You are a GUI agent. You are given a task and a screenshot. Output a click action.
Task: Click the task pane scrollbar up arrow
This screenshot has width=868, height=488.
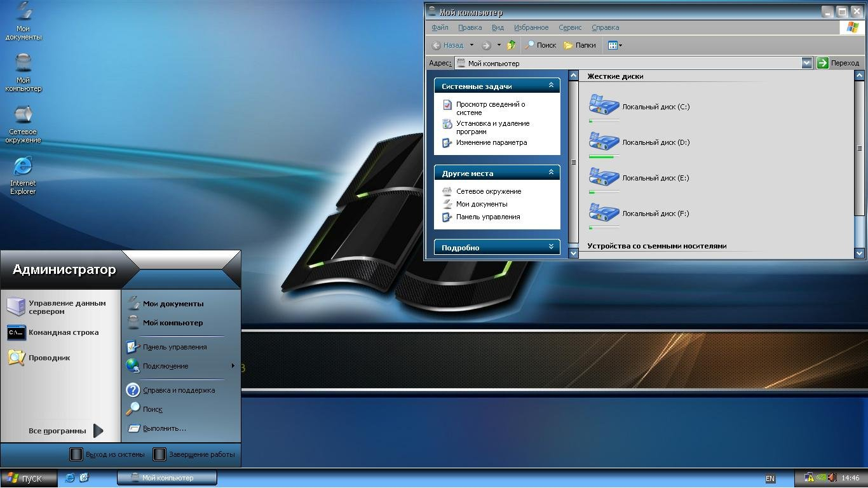573,76
